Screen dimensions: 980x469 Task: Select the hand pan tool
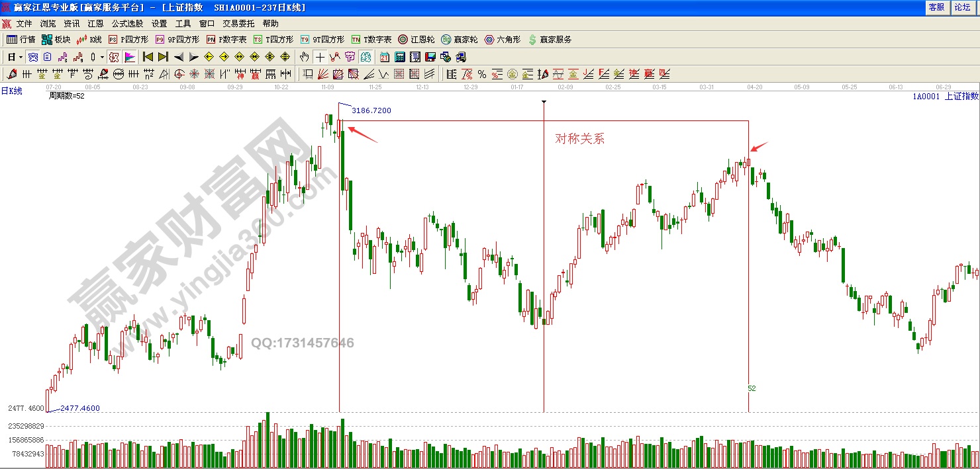304,57
